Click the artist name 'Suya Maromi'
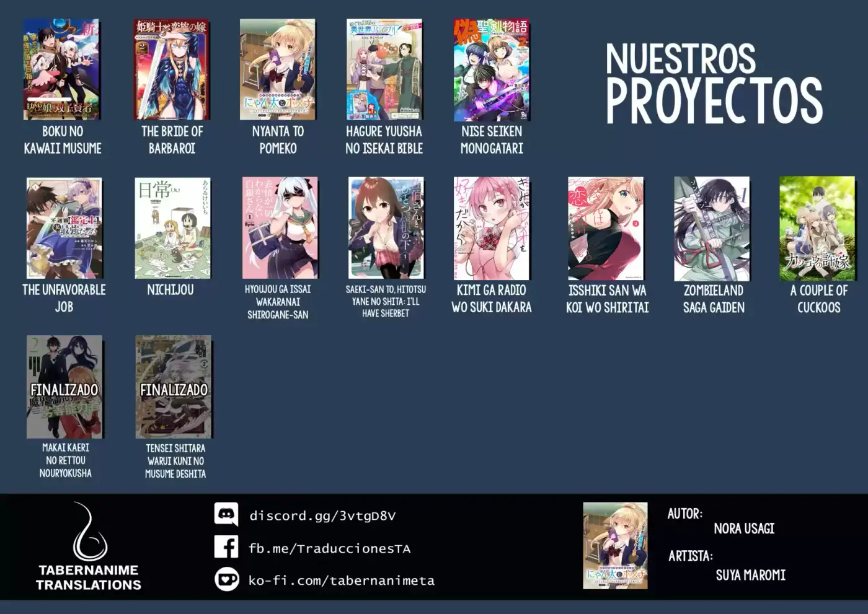This screenshot has height=614, width=868. pos(751,575)
